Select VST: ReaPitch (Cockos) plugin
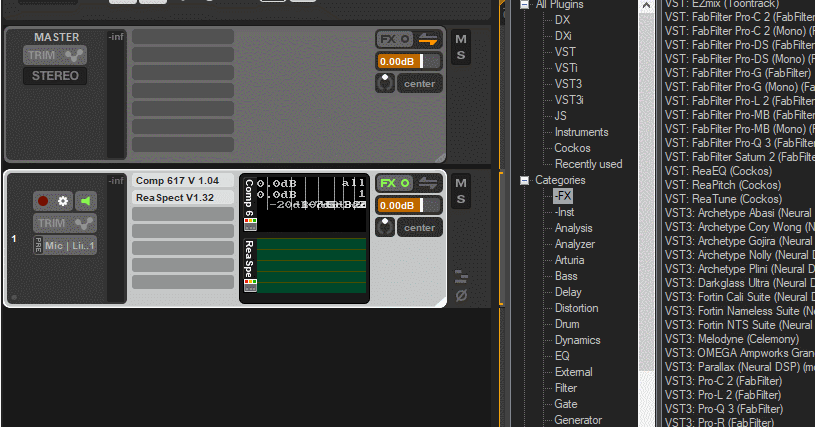The image size is (815, 427). 722,185
